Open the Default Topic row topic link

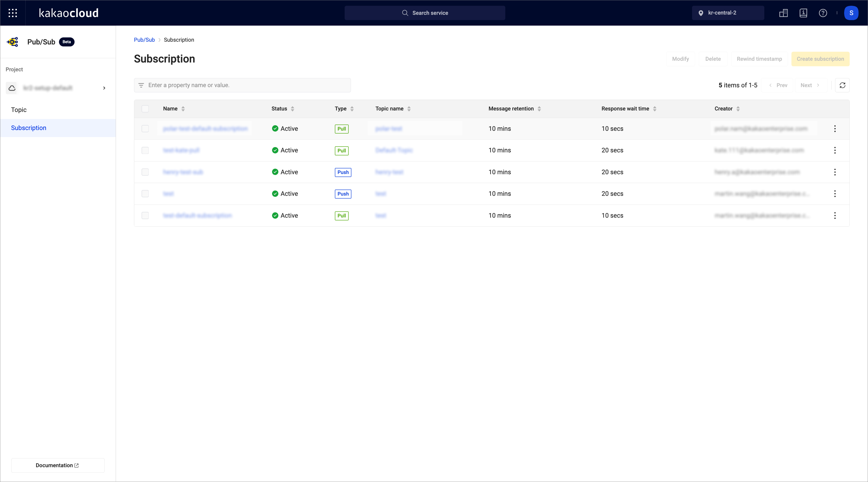[394, 150]
